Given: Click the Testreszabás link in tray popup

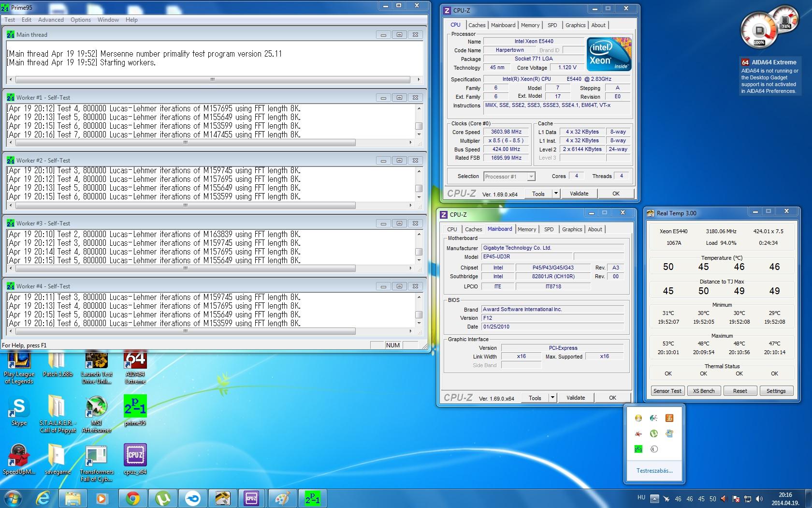Looking at the screenshot, I should (654, 471).
